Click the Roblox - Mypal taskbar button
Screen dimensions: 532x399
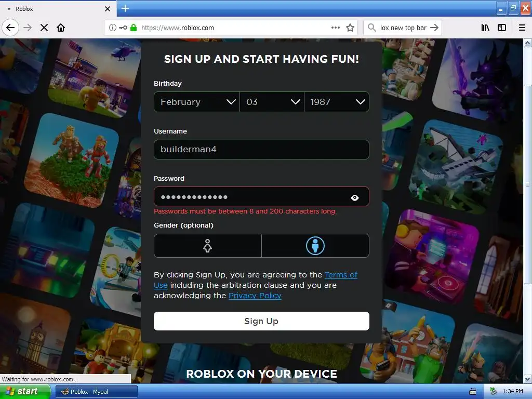click(x=96, y=392)
